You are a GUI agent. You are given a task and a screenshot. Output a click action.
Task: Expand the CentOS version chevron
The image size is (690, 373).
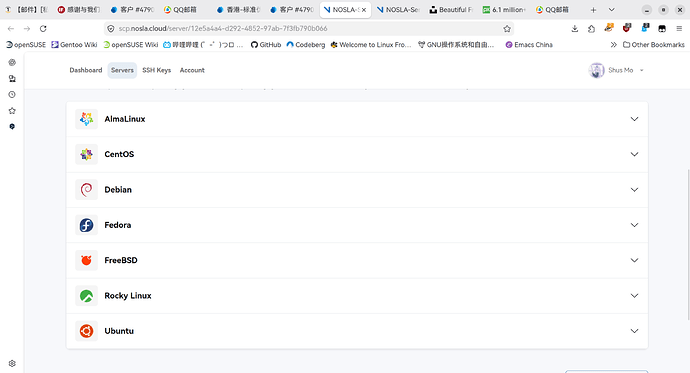[x=634, y=154]
